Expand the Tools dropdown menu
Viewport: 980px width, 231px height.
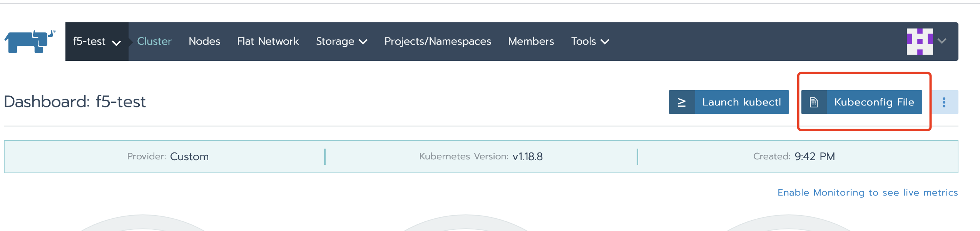pyautogui.click(x=590, y=41)
